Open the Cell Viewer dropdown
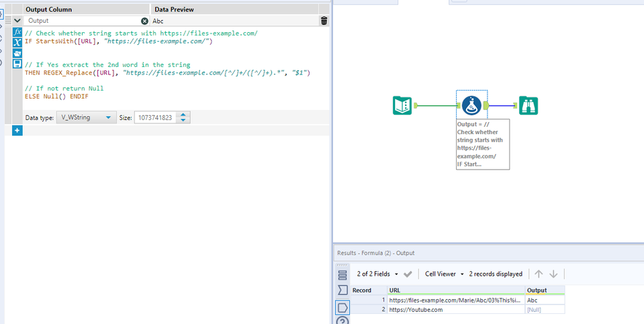The height and width of the screenshot is (324, 644). pyautogui.click(x=445, y=274)
